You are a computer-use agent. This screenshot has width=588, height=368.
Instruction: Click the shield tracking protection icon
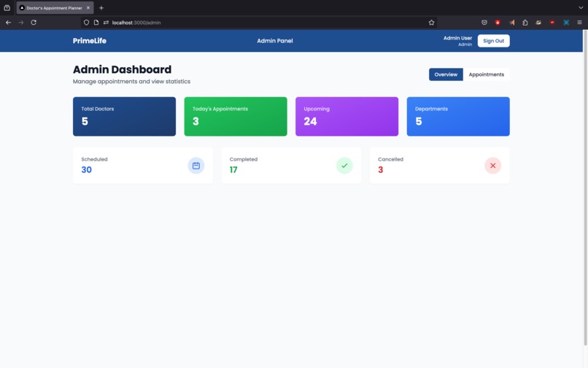tap(86, 23)
